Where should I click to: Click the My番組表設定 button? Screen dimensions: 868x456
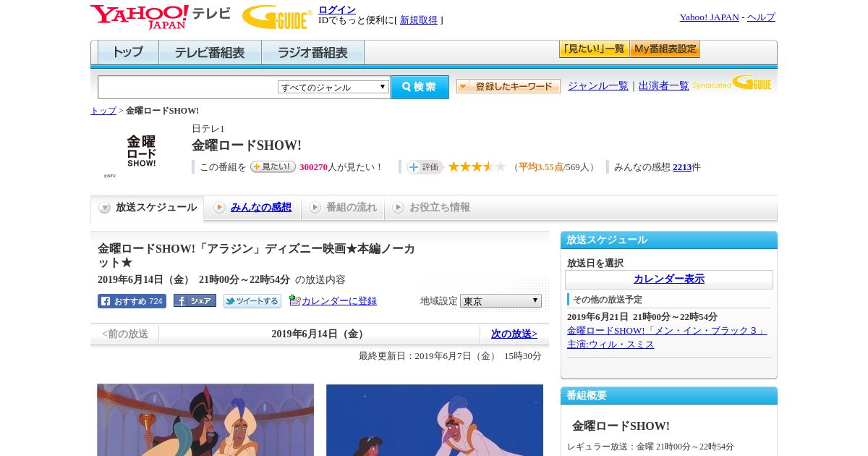click(x=665, y=49)
